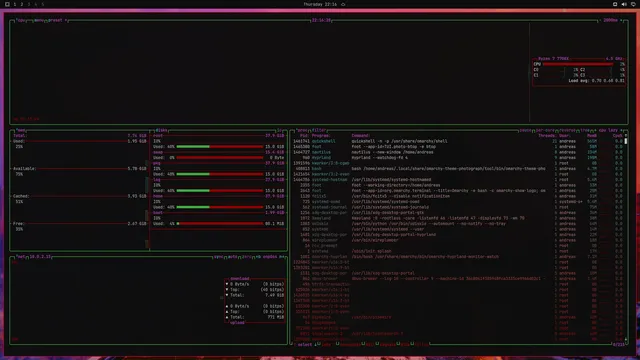Select the systemd-hostnamed process row

tap(458, 180)
